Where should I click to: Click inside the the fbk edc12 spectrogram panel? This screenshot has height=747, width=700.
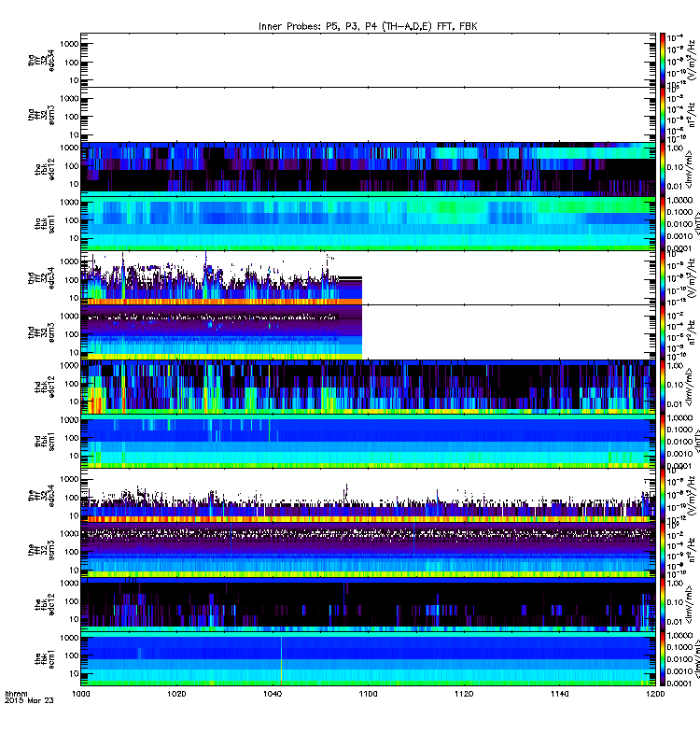point(368,604)
